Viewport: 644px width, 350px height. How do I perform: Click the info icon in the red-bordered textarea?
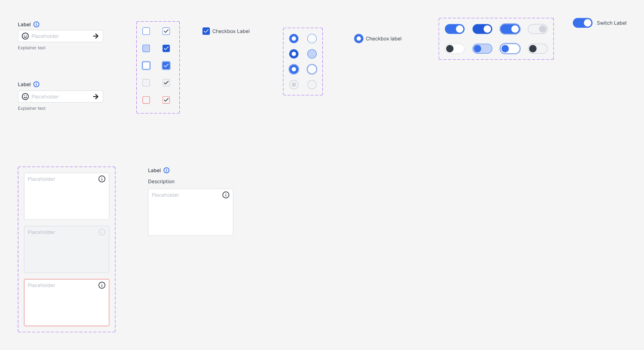click(x=102, y=285)
